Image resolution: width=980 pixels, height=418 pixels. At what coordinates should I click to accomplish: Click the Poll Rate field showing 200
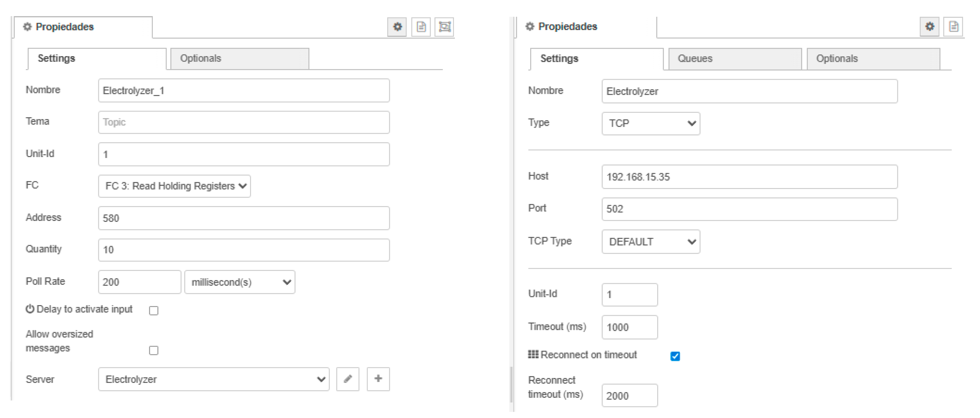pyautogui.click(x=139, y=282)
